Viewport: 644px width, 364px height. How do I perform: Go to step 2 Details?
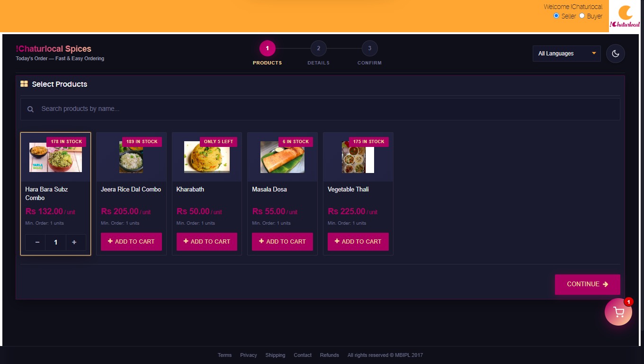[x=318, y=48]
